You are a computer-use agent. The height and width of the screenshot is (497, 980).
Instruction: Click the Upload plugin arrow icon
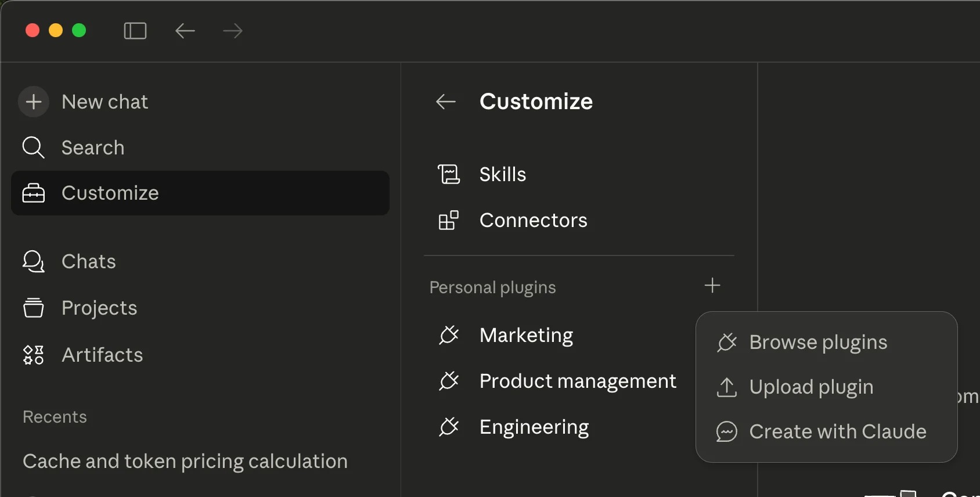(727, 387)
